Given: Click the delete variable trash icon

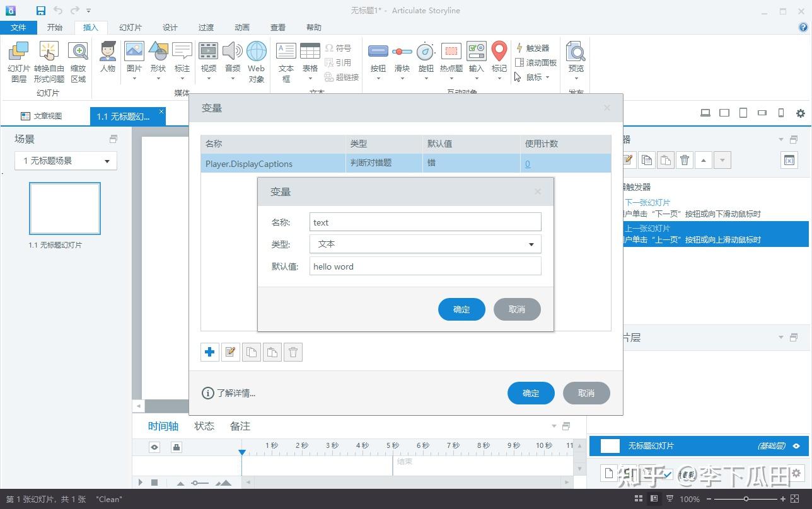Looking at the screenshot, I should pyautogui.click(x=293, y=352).
